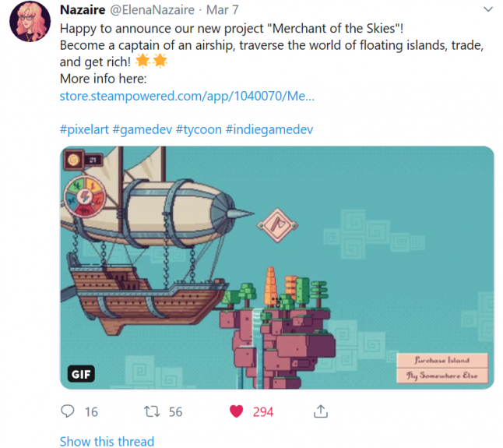Click the Purchase Island button
This screenshot has width=503, height=448.
tap(442, 360)
